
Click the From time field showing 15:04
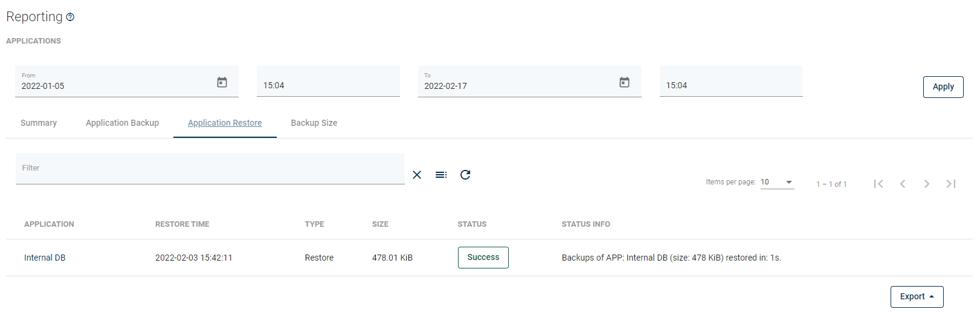click(x=328, y=85)
